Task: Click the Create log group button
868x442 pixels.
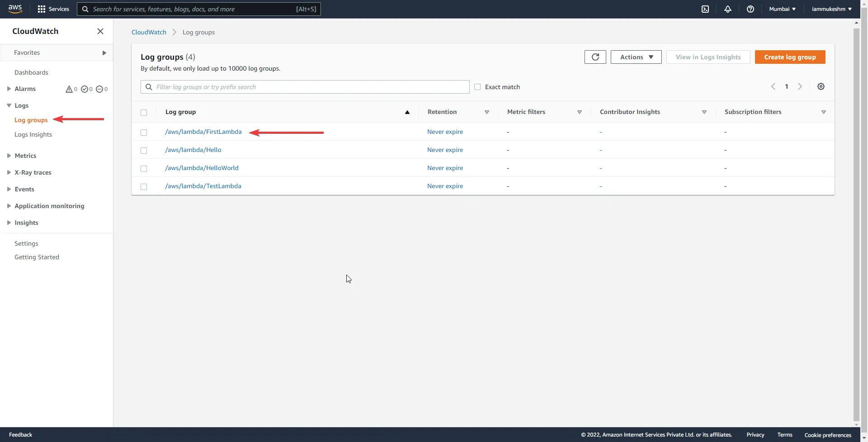Action: [790, 57]
